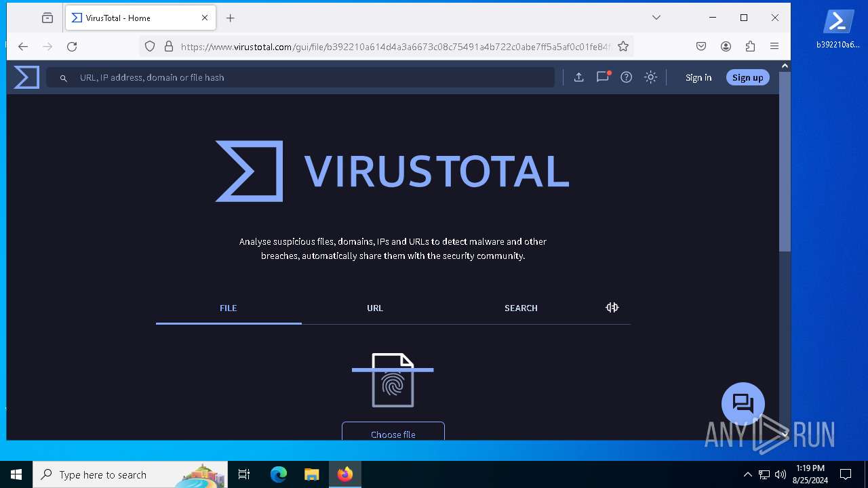Click the vertical scrollbar thumb
The image size is (868, 488).
(x=785, y=161)
